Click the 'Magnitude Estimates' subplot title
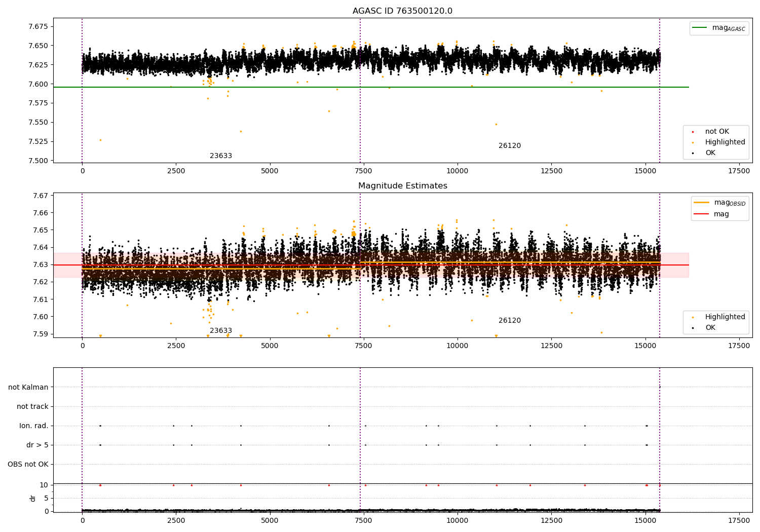The height and width of the screenshot is (532, 760). [x=402, y=186]
